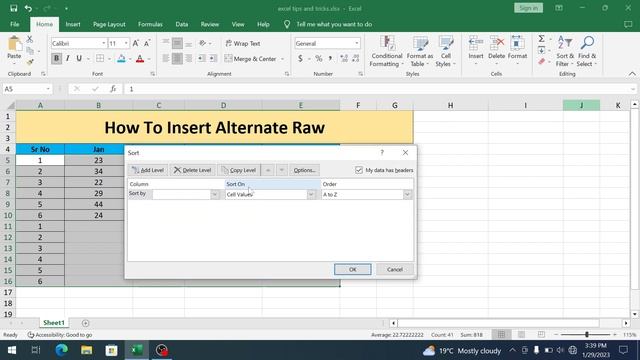Click the Sheet1 tab
Viewport: 640px width, 360px height.
(x=54, y=323)
